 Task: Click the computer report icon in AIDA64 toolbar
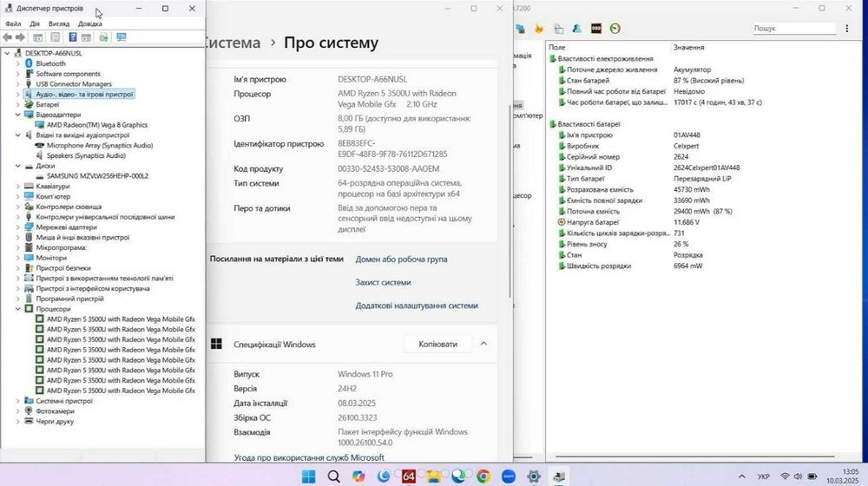click(520, 29)
